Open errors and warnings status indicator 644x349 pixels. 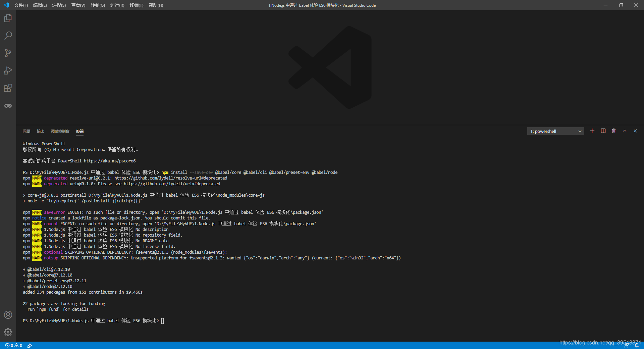coord(14,345)
